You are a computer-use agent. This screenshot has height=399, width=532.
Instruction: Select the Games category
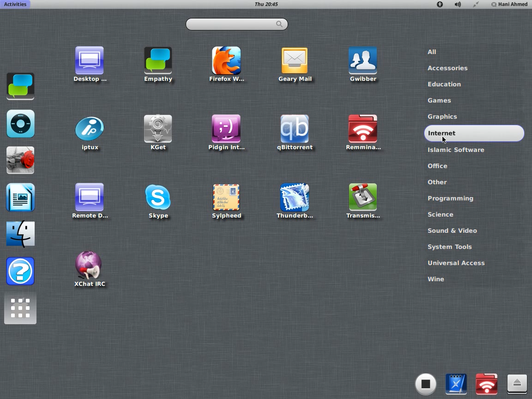click(439, 100)
